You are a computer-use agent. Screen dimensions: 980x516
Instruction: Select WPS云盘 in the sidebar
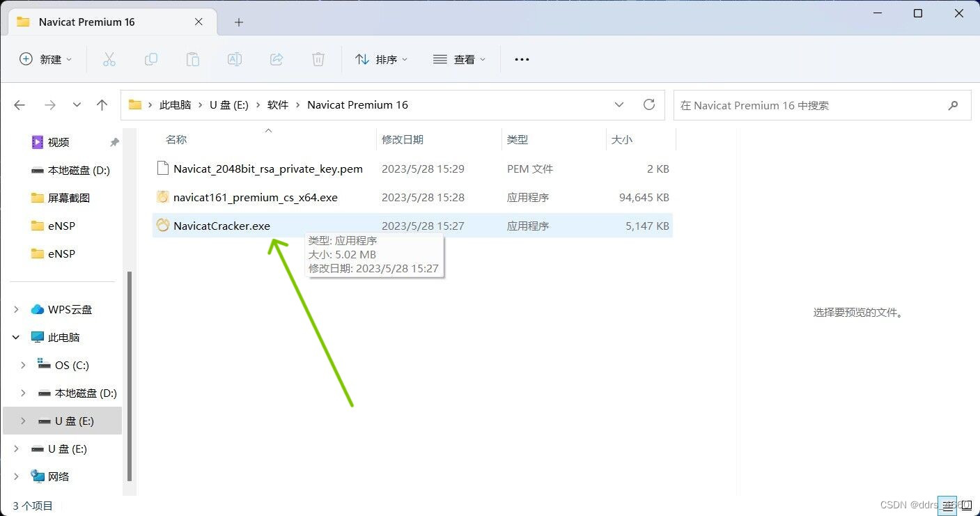click(x=70, y=309)
